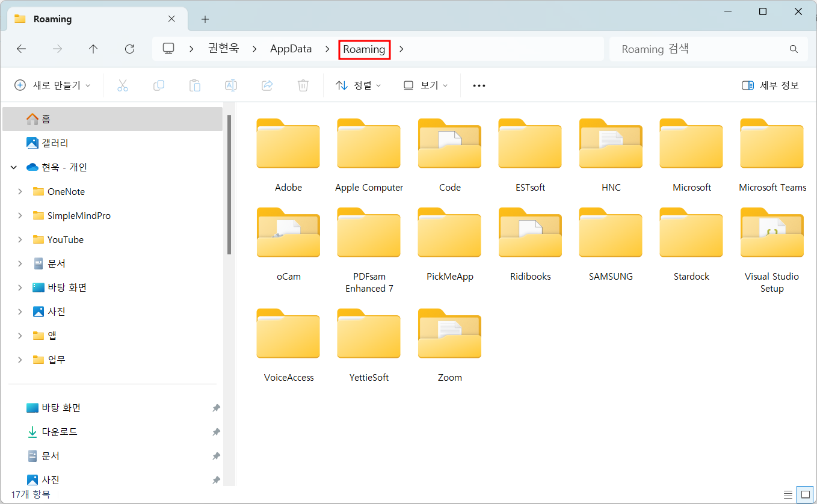Expand the YouTube tree node
The width and height of the screenshot is (817, 504).
[20, 240]
